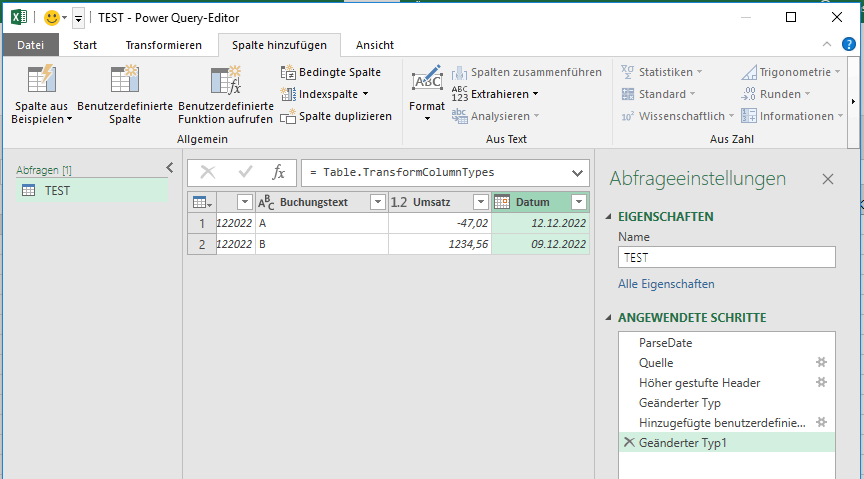Click the 1.2 type icon of Umsatz
Viewport: 864px width, 479px height.
click(x=399, y=202)
